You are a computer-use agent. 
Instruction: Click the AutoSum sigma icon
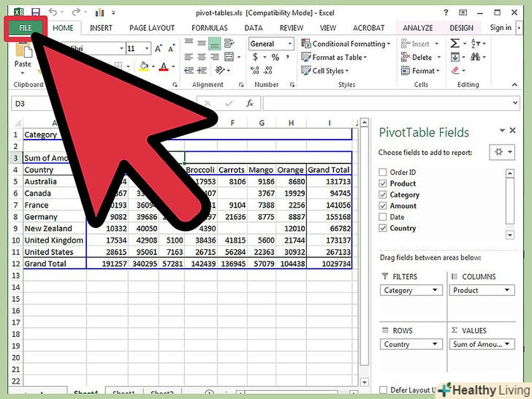455,44
